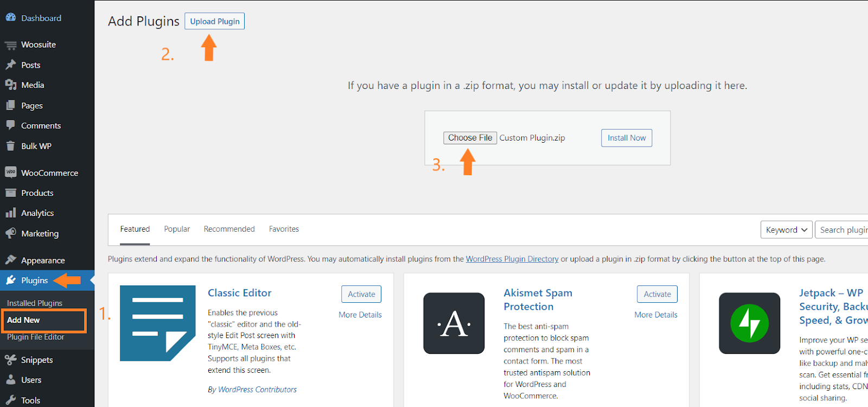Screen dimensions: 868x407
Task: Open the Classic Editor title link
Action: click(x=240, y=293)
